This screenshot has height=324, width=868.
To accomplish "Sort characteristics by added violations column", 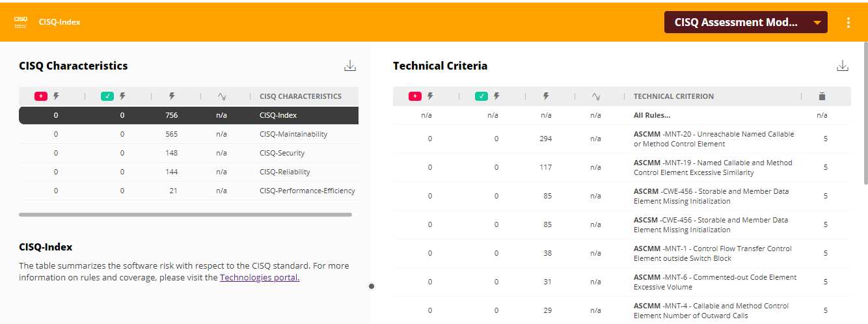I will pos(47,96).
